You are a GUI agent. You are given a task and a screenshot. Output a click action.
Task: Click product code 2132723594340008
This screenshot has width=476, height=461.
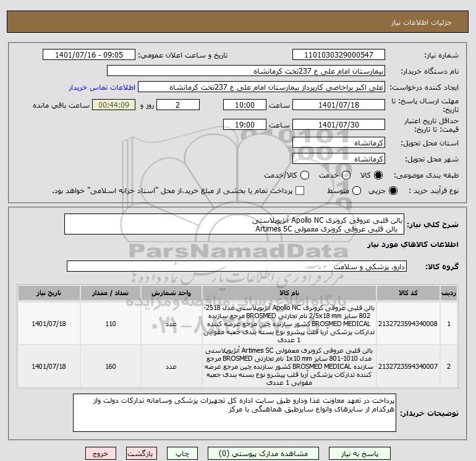tap(408, 324)
